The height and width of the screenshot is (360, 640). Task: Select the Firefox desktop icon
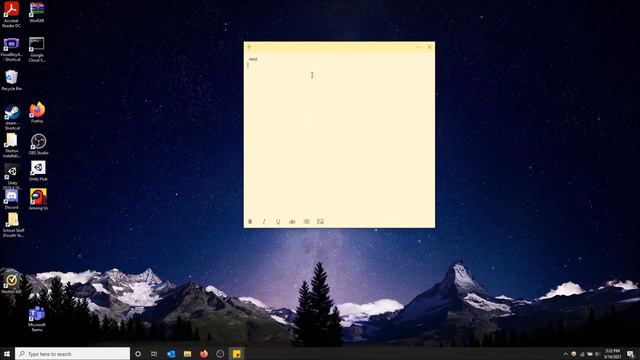(37, 112)
